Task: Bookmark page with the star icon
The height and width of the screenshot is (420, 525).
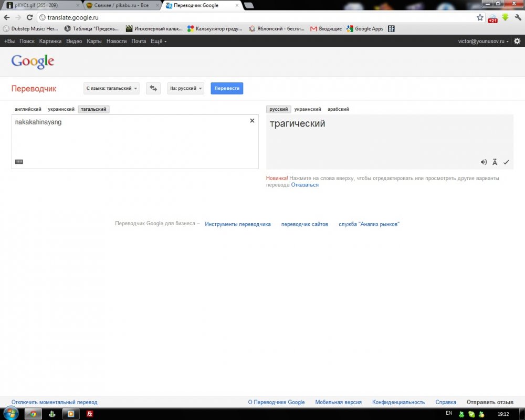Action: 480,17
